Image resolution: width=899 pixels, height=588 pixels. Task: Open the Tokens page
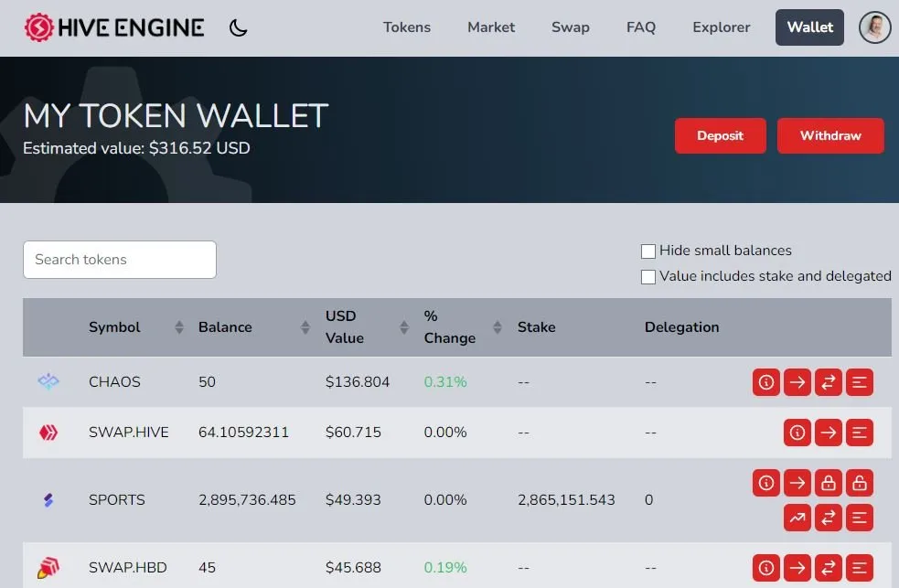(406, 27)
